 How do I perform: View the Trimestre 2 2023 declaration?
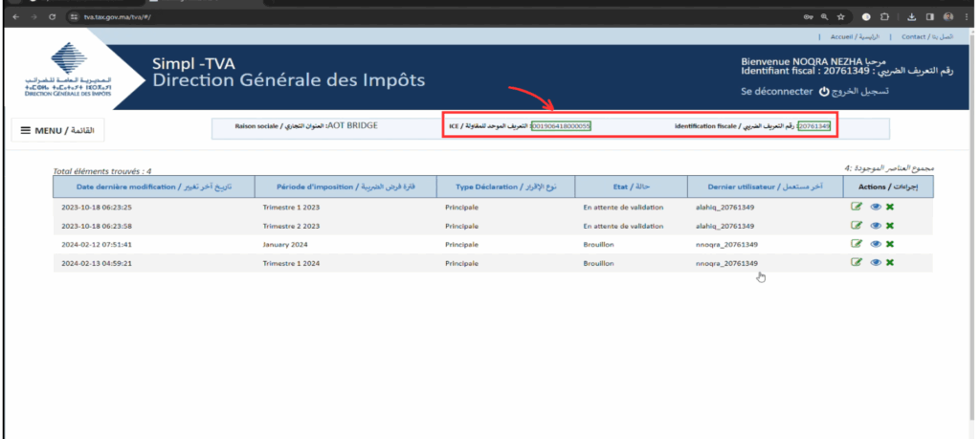coord(876,226)
